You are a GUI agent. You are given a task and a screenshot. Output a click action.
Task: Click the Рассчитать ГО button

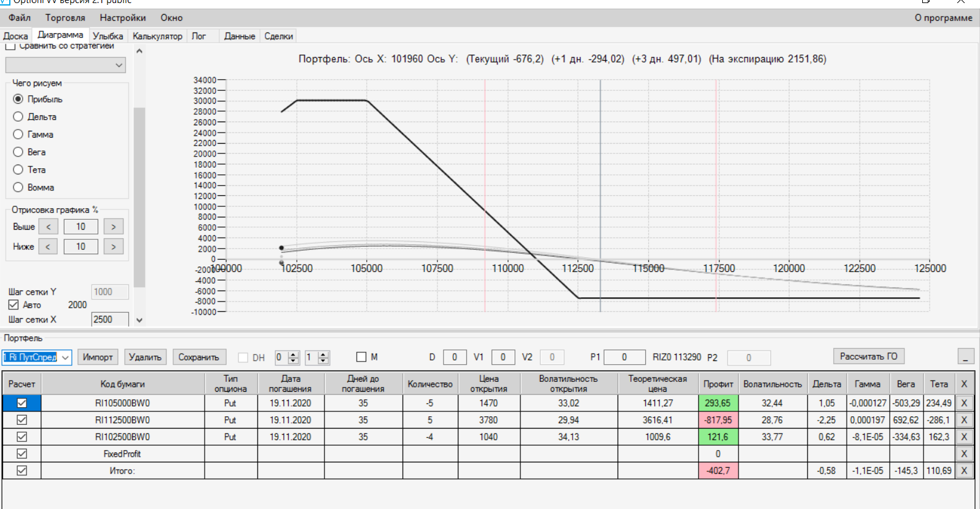(x=869, y=356)
